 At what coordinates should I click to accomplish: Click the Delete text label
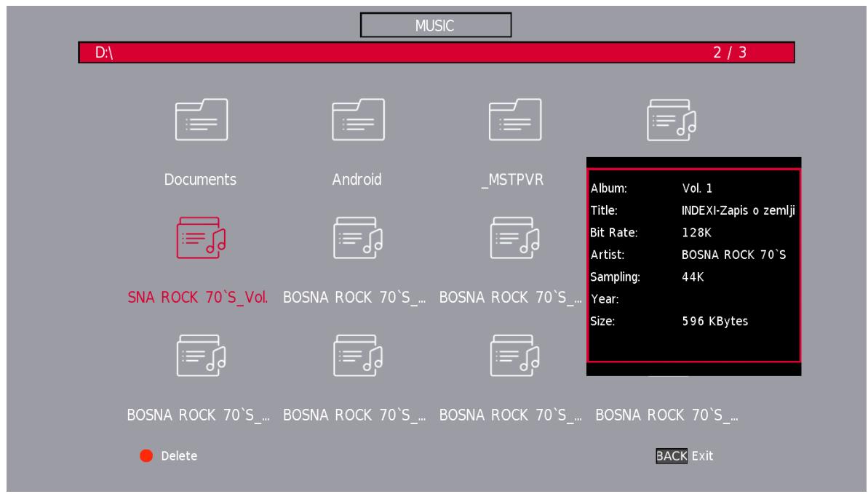(179, 456)
